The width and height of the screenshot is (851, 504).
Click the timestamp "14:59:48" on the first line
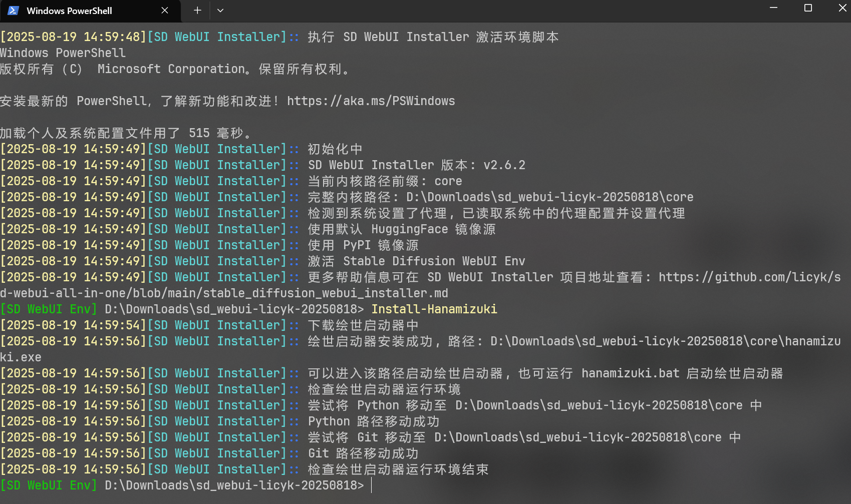pos(112,37)
